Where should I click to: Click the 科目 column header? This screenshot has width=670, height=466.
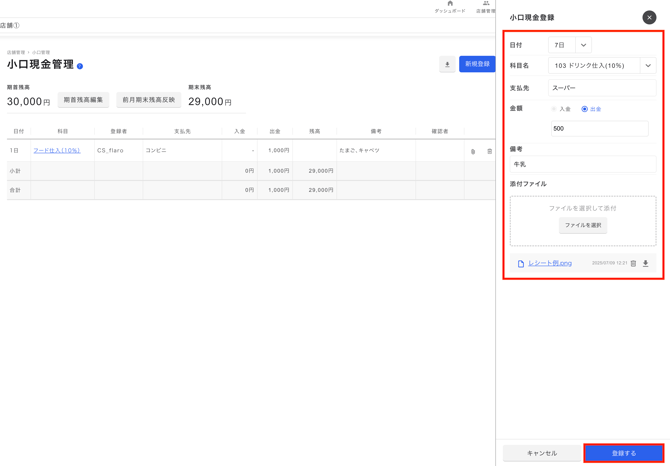(63, 132)
